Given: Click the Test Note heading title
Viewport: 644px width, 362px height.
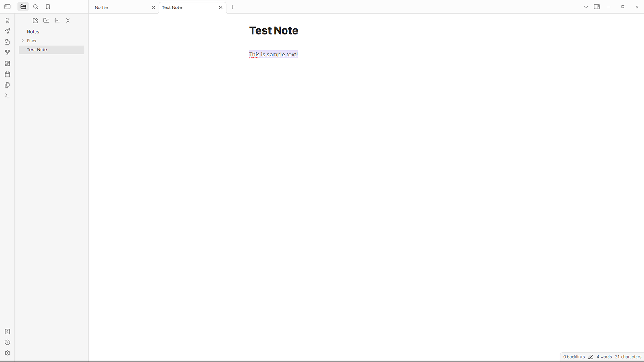Looking at the screenshot, I should click(x=273, y=30).
